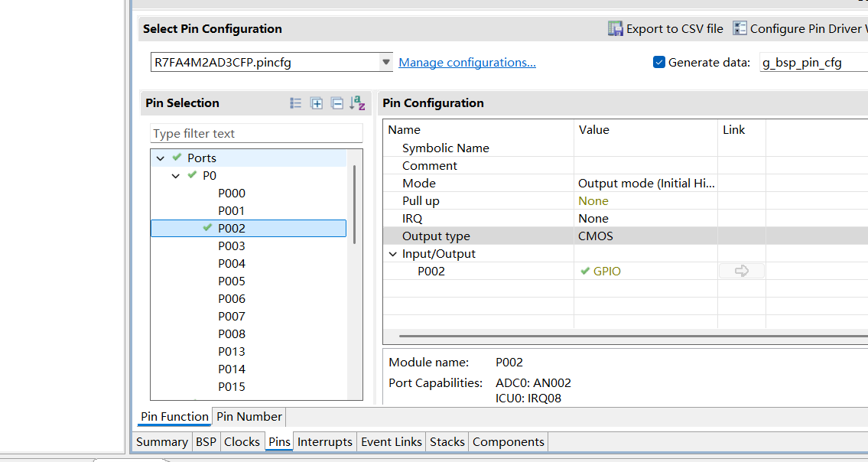The height and width of the screenshot is (462, 868).
Task: Click the g_bsp_pin_cfg data name field
Action: point(814,63)
